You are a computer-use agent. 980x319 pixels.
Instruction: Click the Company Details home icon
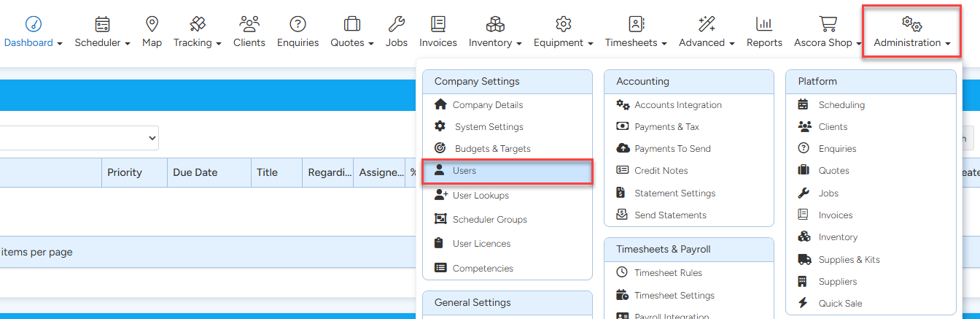(440, 104)
